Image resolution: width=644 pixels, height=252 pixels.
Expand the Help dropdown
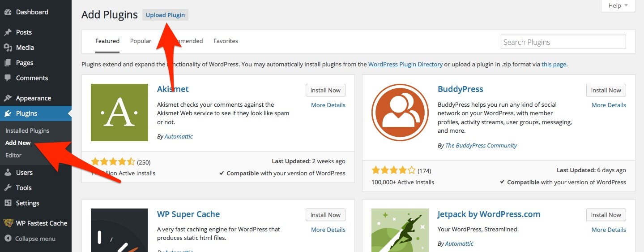(618, 6)
